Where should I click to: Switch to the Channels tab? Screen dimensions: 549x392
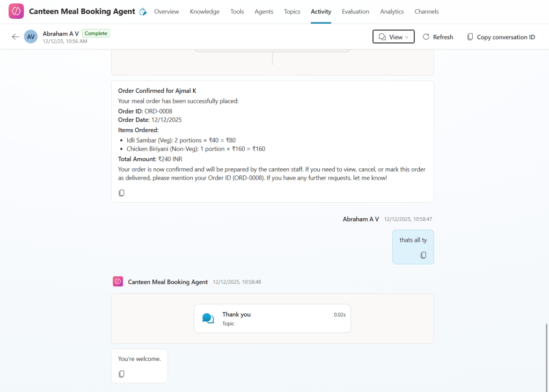pos(427,12)
